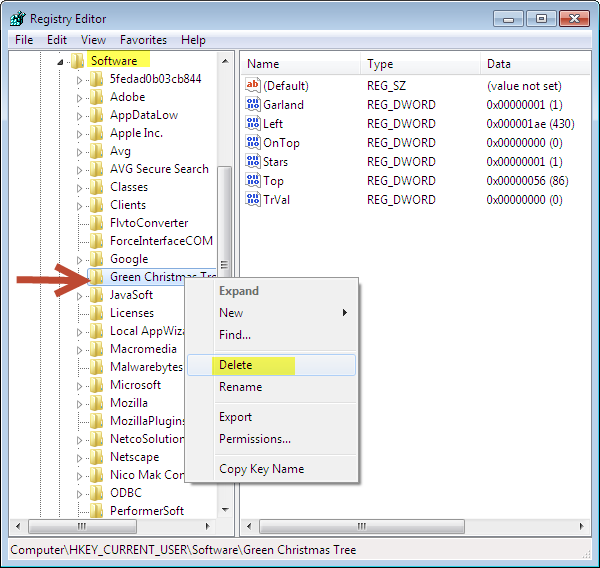Click values pane horizontal scroll left arrow
600x568 pixels.
pos(249,526)
